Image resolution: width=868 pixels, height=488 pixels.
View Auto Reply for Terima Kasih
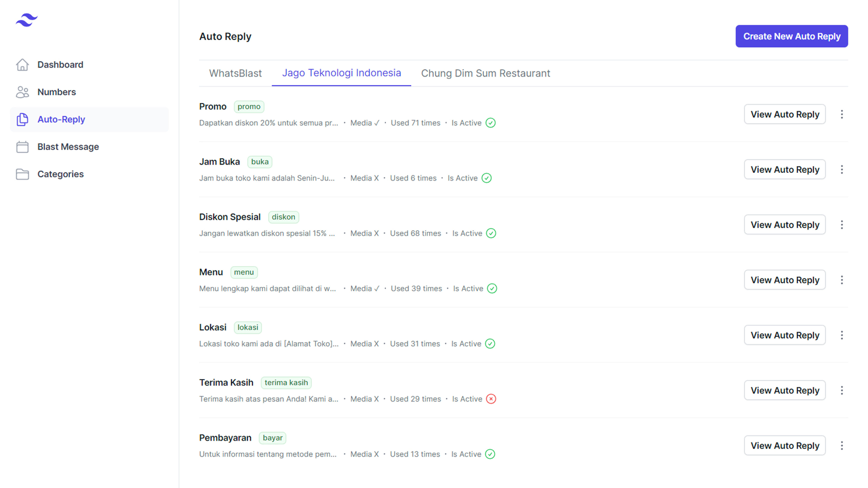(x=785, y=390)
